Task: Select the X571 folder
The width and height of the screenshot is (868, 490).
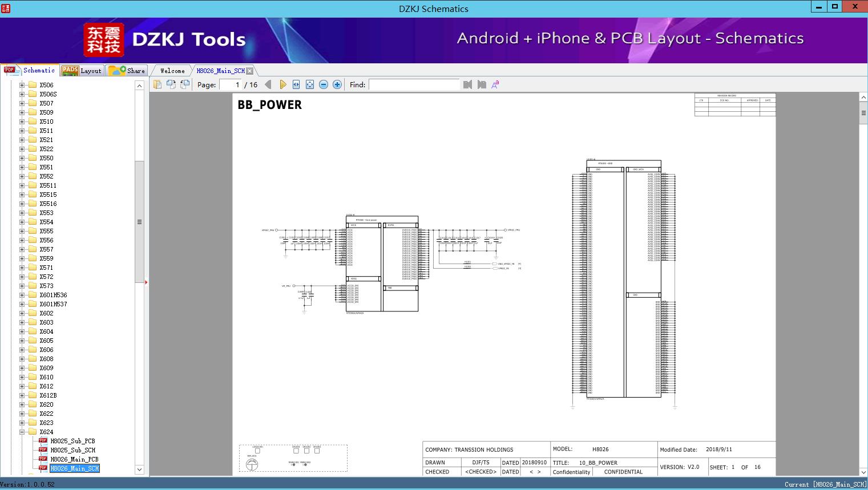Action: click(x=46, y=268)
